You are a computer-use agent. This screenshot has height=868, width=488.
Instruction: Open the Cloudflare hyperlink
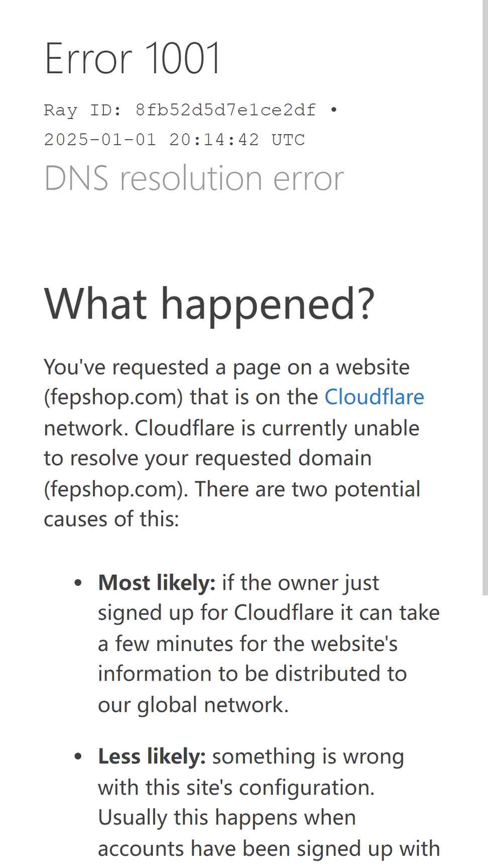tap(374, 397)
